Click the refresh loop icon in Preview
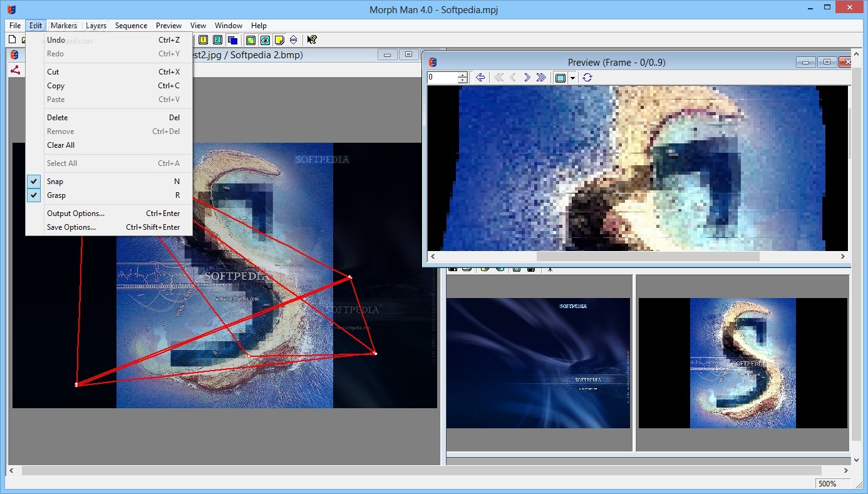868x494 pixels. [587, 78]
